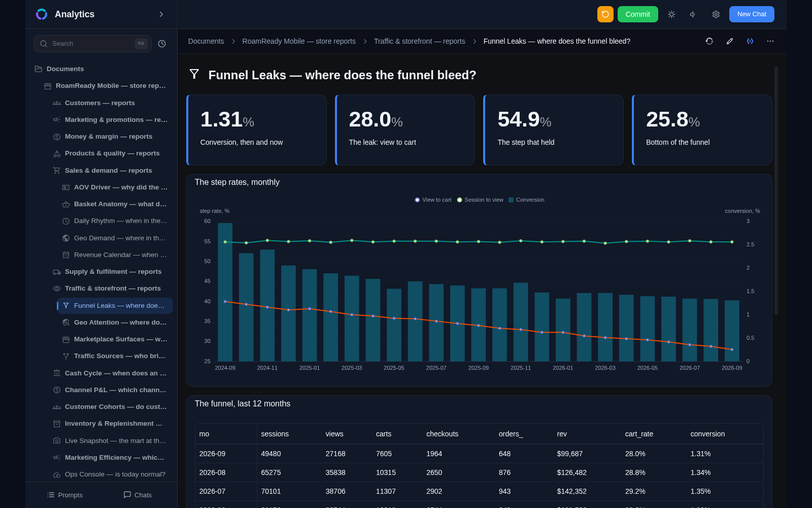Viewport: 812px width, 508px height.
Task: Mute sound with the speaker icon
Action: [x=693, y=14]
